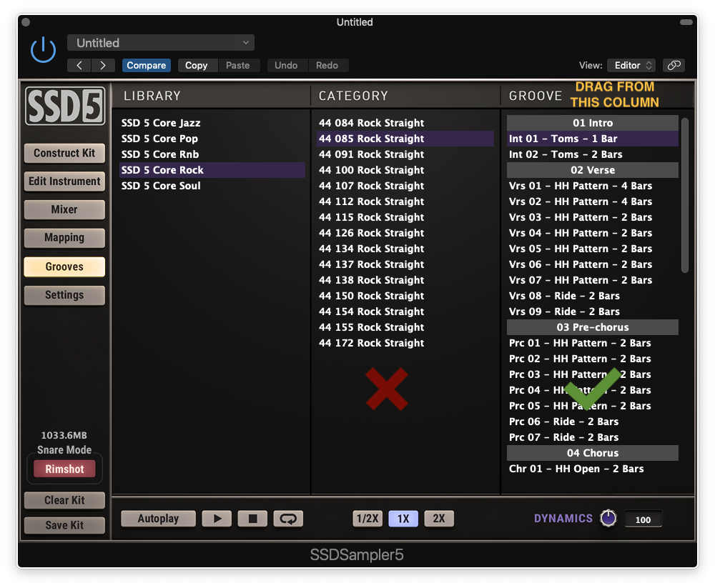
Task: Click the Dynamics knob
Action: [608, 518]
